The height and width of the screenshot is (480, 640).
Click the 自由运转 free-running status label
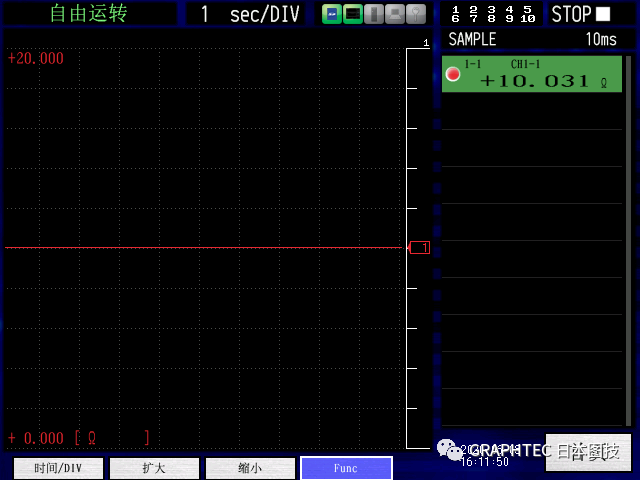[x=89, y=14]
